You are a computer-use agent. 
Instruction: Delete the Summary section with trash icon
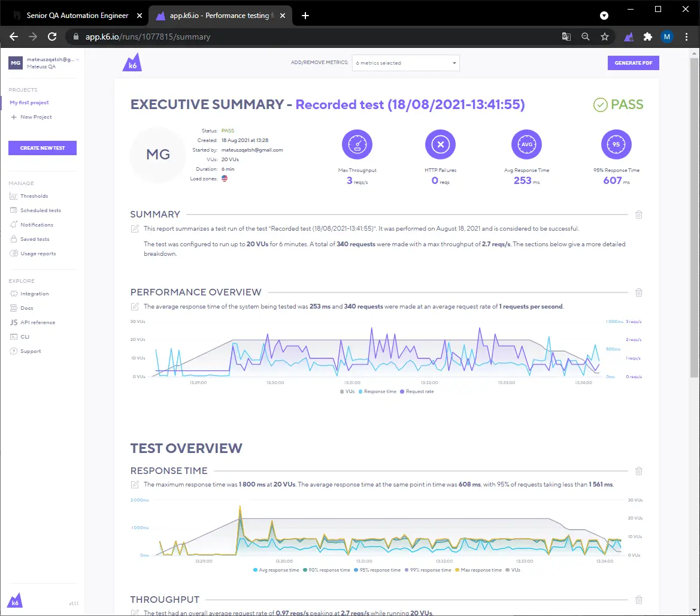click(x=639, y=215)
